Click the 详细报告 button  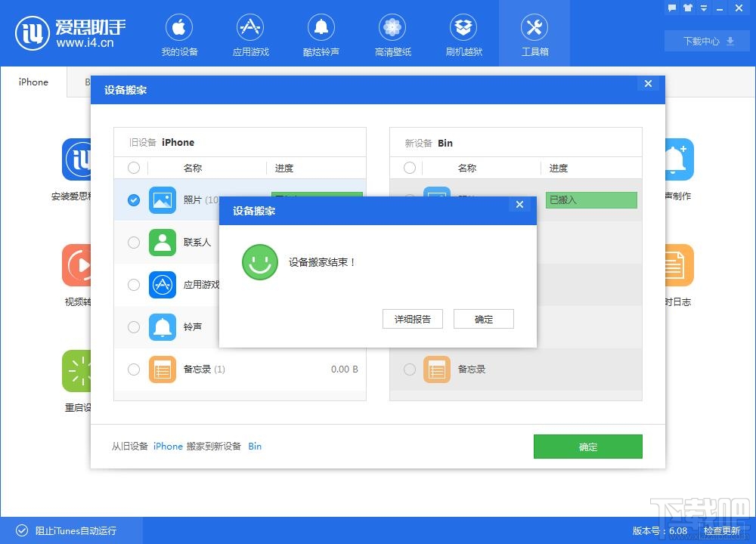[412, 318]
